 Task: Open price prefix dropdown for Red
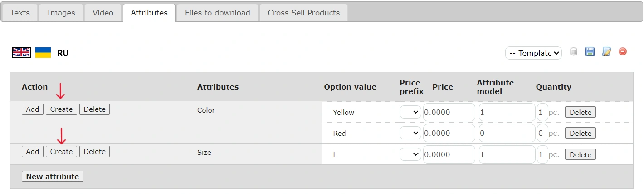(x=410, y=133)
